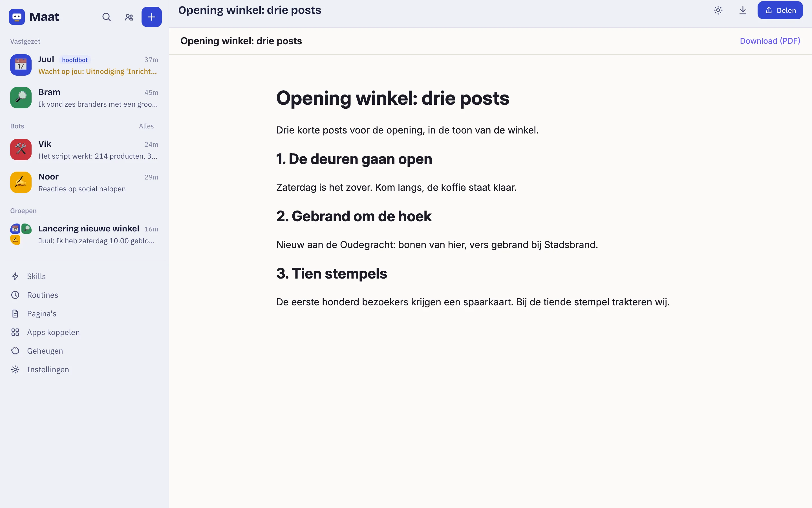Select Juul's 'Wacht op jou' message preview
812x508 pixels.
click(x=98, y=72)
